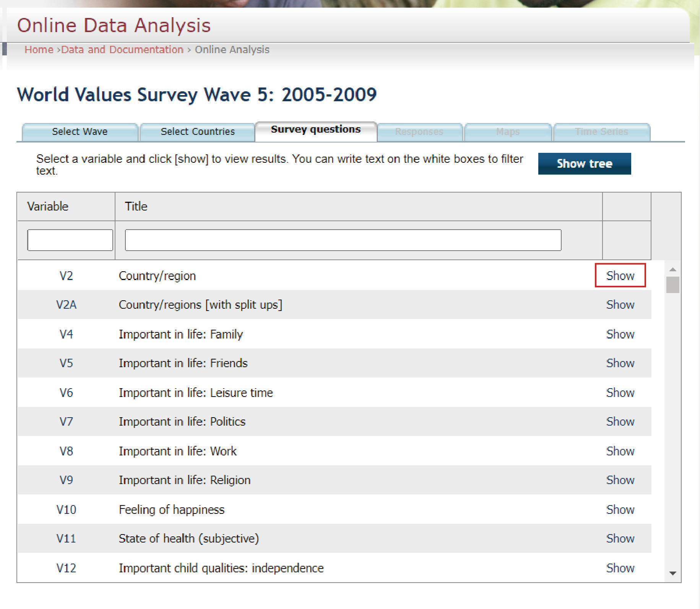The width and height of the screenshot is (700, 609).
Task: Click the V2 variable cell
Action: click(66, 275)
